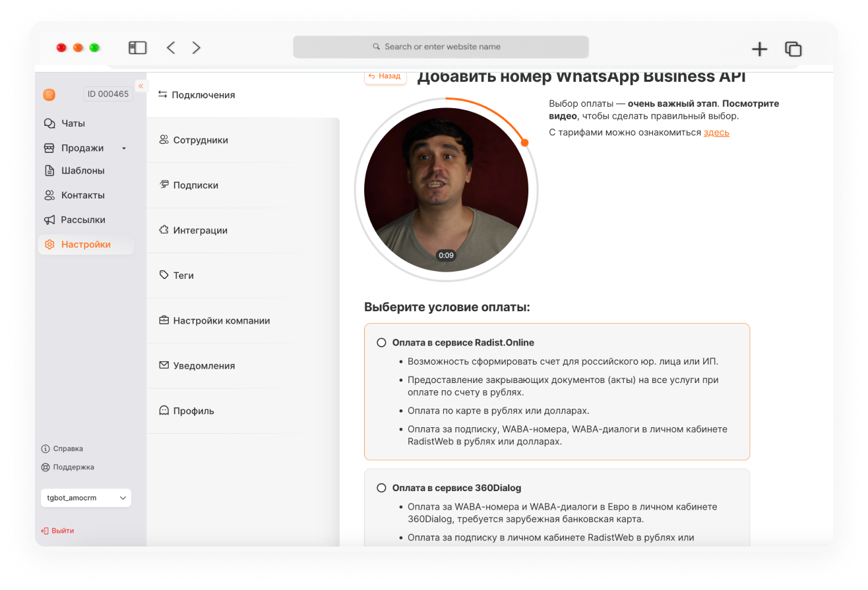This screenshot has height=590, width=868.
Task: Open the tgbot_amocrm account dropdown
Action: pyautogui.click(x=86, y=498)
